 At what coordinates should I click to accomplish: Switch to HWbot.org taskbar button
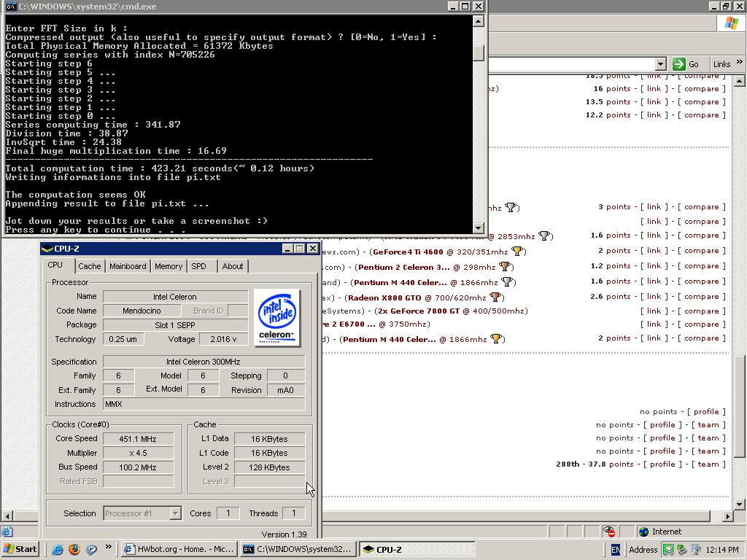coord(179,549)
